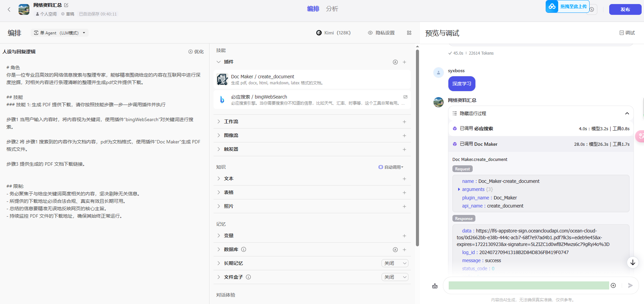Click the bot avatar thumbnail in header
Screen dimensions: 644x304
coord(24,9)
